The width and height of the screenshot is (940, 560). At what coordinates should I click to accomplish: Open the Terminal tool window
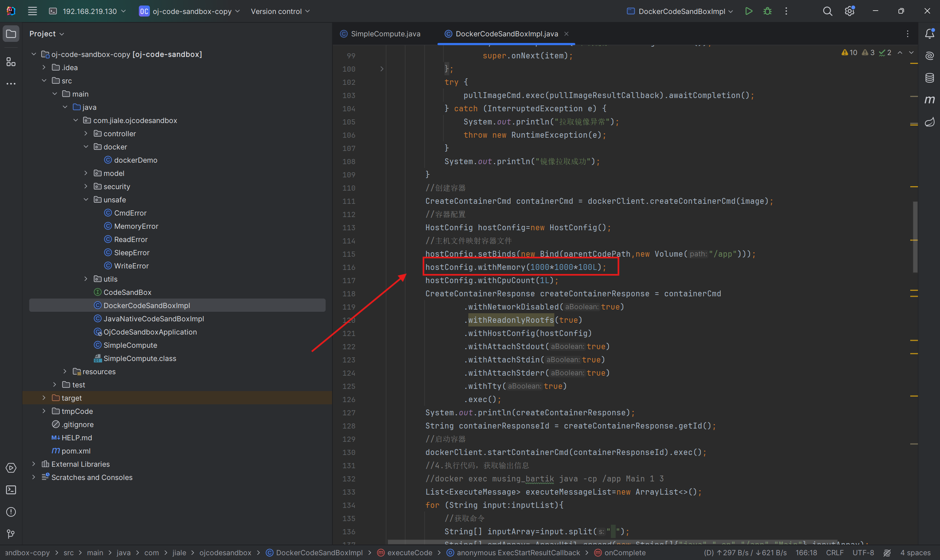11,490
